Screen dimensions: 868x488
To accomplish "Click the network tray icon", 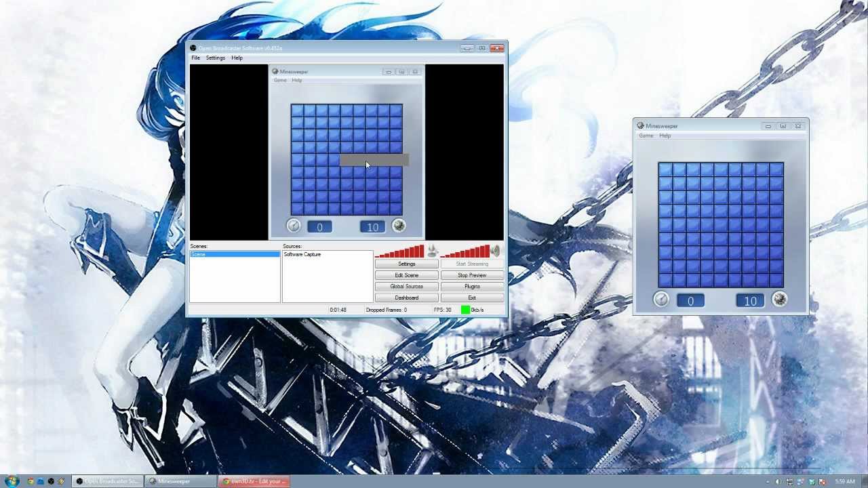I will [x=789, y=482].
